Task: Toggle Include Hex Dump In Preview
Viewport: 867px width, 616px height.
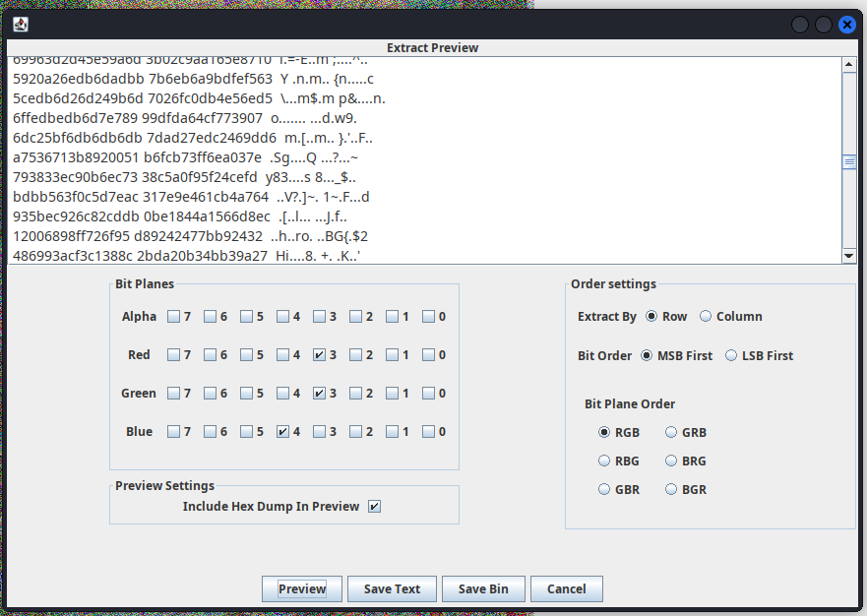Action: [374, 507]
